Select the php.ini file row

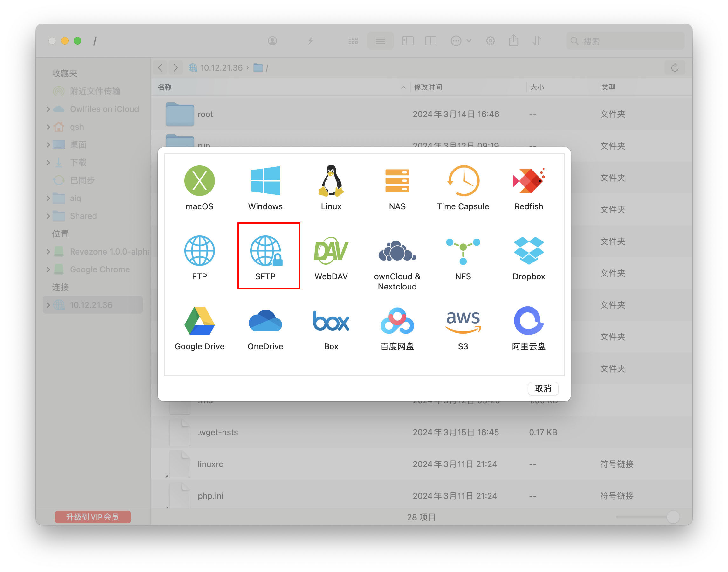point(422,496)
